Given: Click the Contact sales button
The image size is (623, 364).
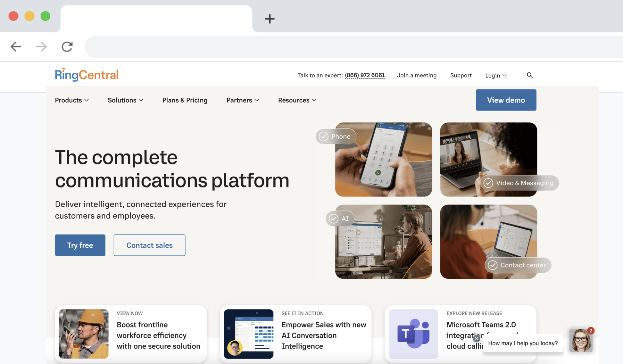Looking at the screenshot, I should (149, 245).
